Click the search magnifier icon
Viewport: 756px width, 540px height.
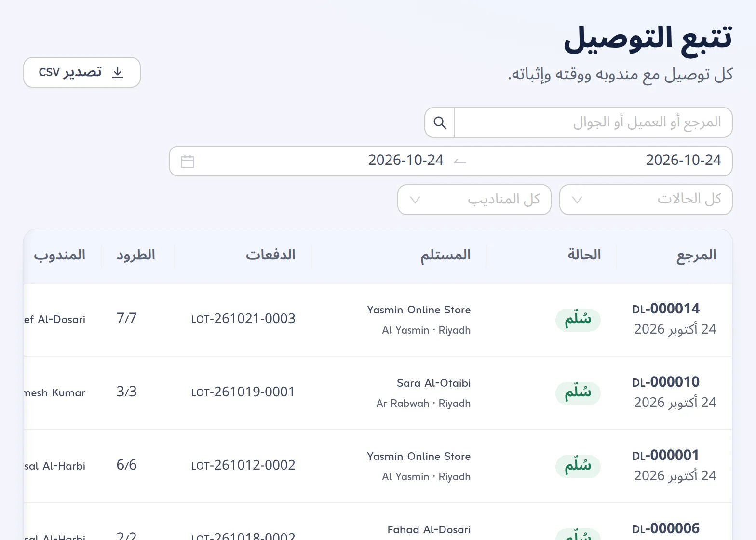[x=440, y=122]
